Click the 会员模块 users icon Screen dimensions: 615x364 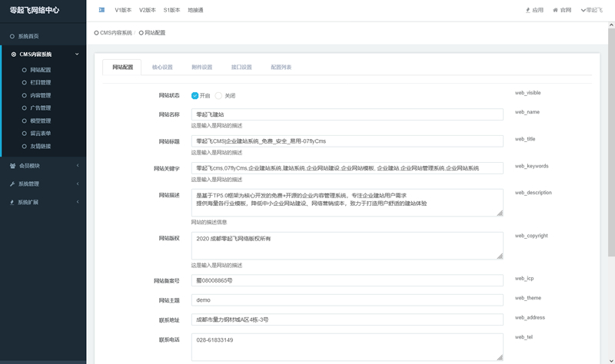coord(12,165)
